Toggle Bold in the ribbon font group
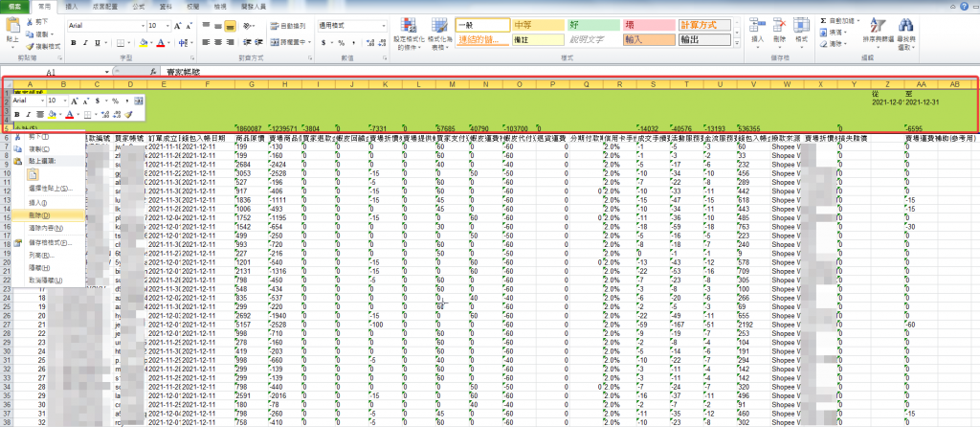 (74, 42)
